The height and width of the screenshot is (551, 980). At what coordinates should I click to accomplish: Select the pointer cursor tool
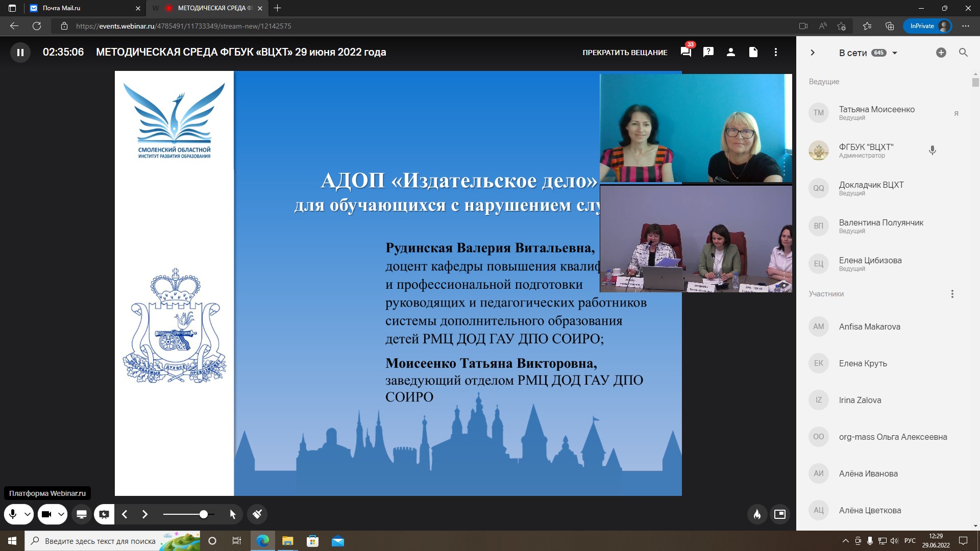pos(233,514)
